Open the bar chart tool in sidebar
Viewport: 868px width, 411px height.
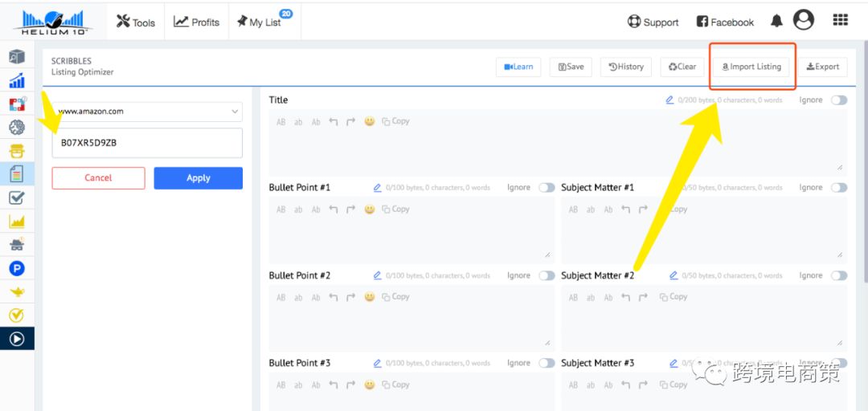pyautogui.click(x=17, y=80)
